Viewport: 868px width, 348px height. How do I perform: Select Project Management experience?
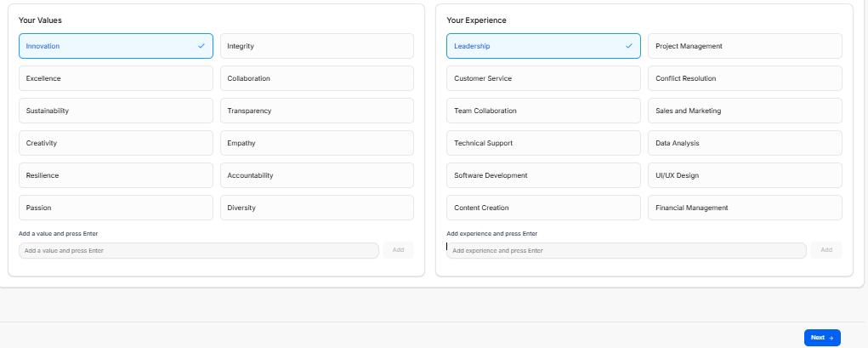[745, 46]
